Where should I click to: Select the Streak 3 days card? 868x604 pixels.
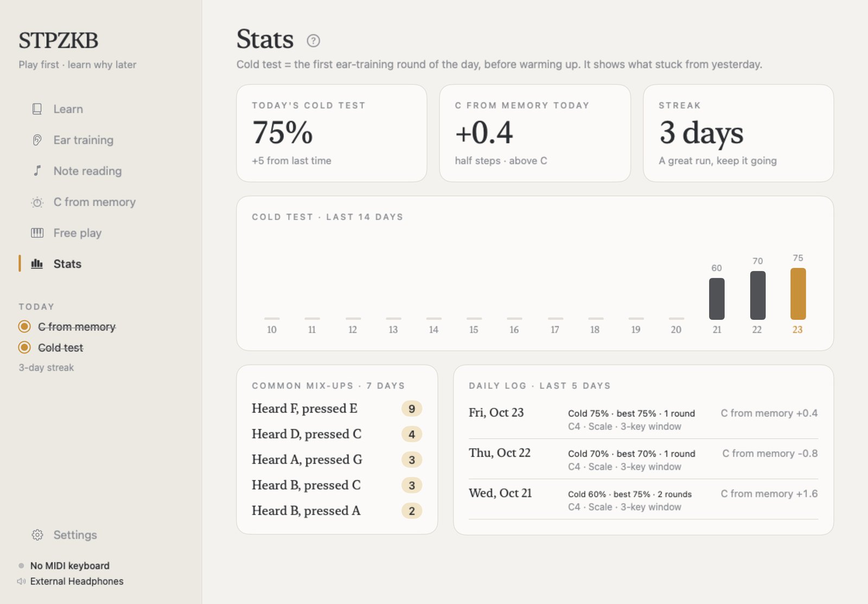coord(738,133)
